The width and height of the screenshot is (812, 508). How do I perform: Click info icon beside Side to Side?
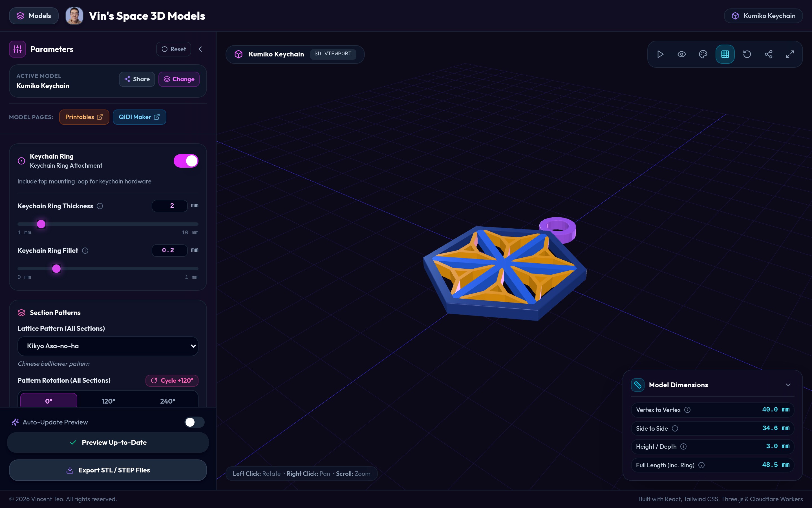coord(675,428)
